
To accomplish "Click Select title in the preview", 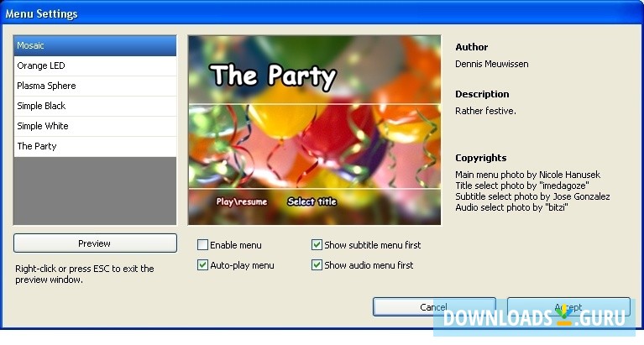I will [x=312, y=201].
